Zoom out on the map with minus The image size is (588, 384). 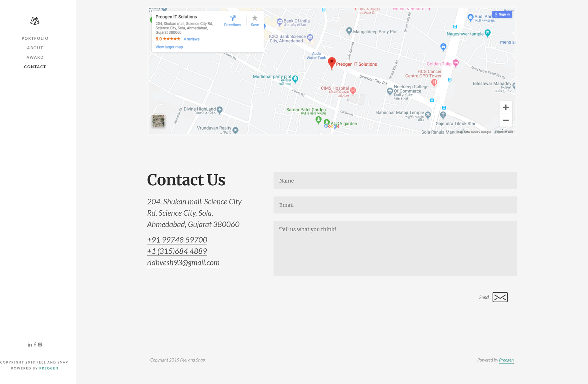point(506,120)
